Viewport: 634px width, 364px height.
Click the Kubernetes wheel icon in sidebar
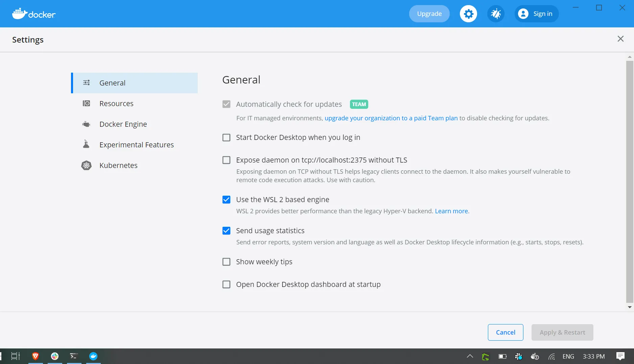tap(87, 165)
